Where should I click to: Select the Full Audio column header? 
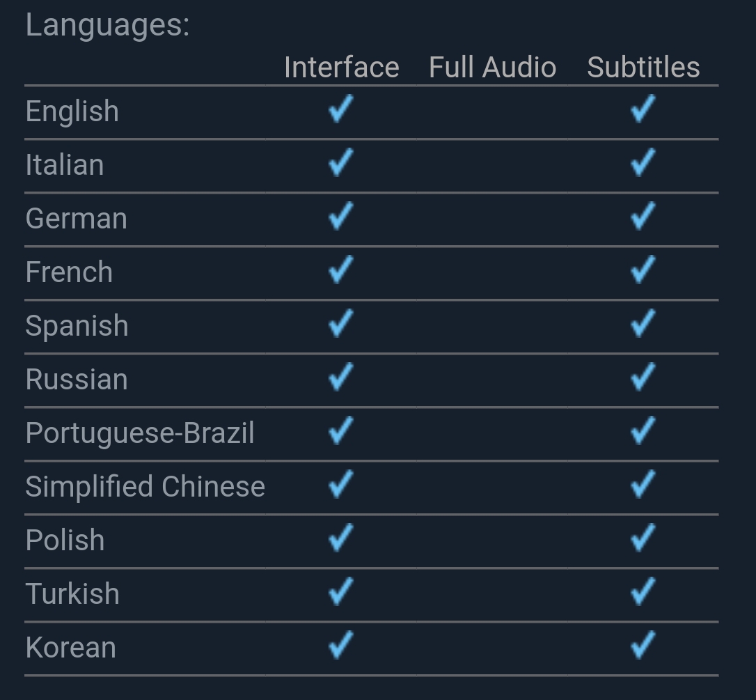pos(492,67)
